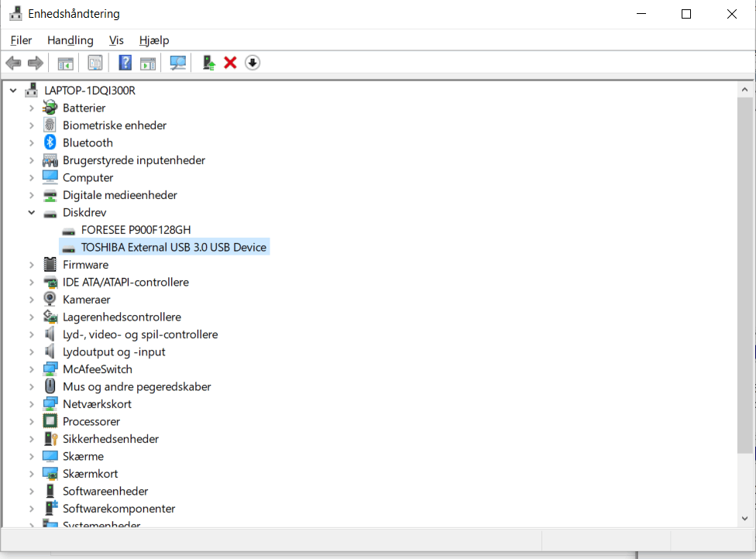Screen dimensions: 756x559
Task: Expand the Netværkskort category
Action: coord(31,404)
